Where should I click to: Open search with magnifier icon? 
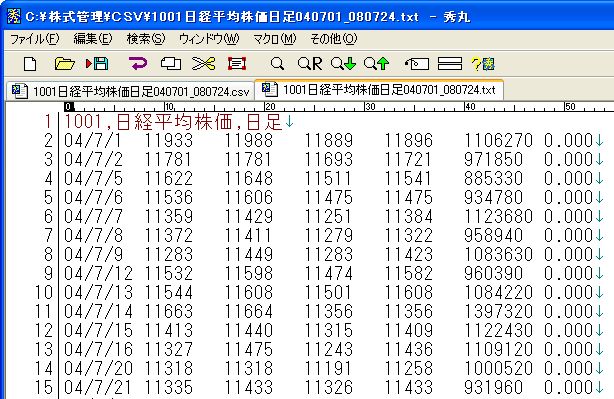point(277,63)
